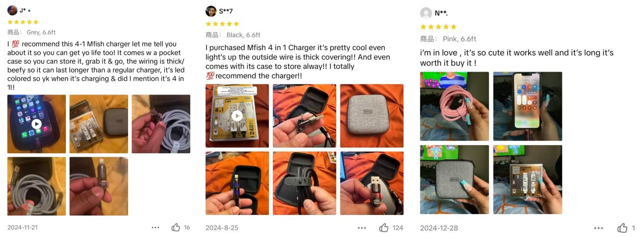Open the boxed charger photo in N**.'s review

tap(528, 179)
